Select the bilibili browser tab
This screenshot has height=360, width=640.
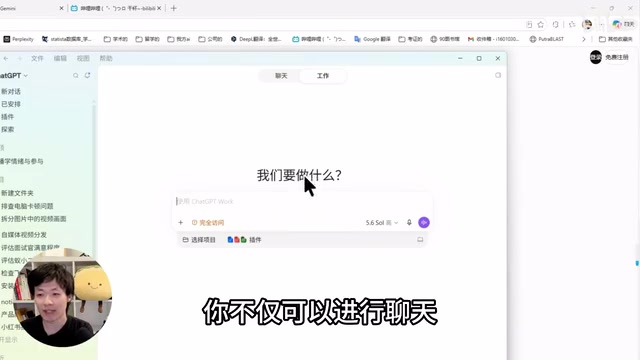116,8
